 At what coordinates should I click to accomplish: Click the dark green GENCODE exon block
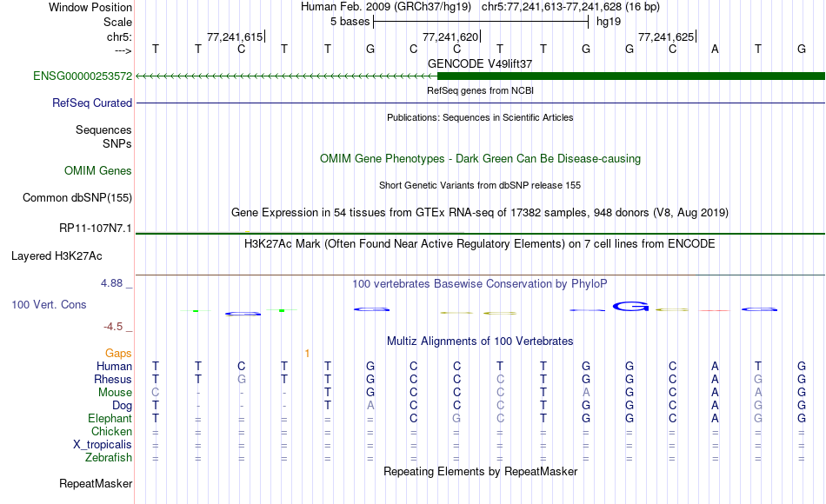click(631, 76)
